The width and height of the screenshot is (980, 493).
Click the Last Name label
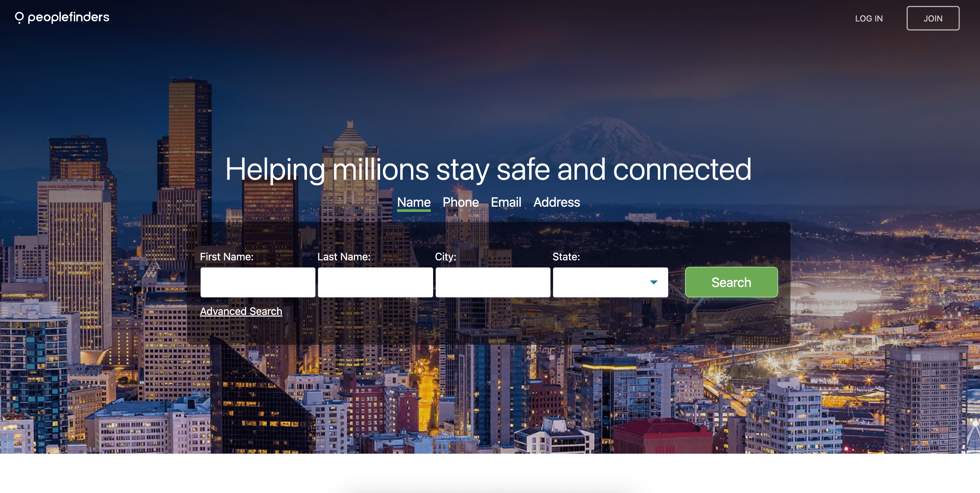[344, 257]
